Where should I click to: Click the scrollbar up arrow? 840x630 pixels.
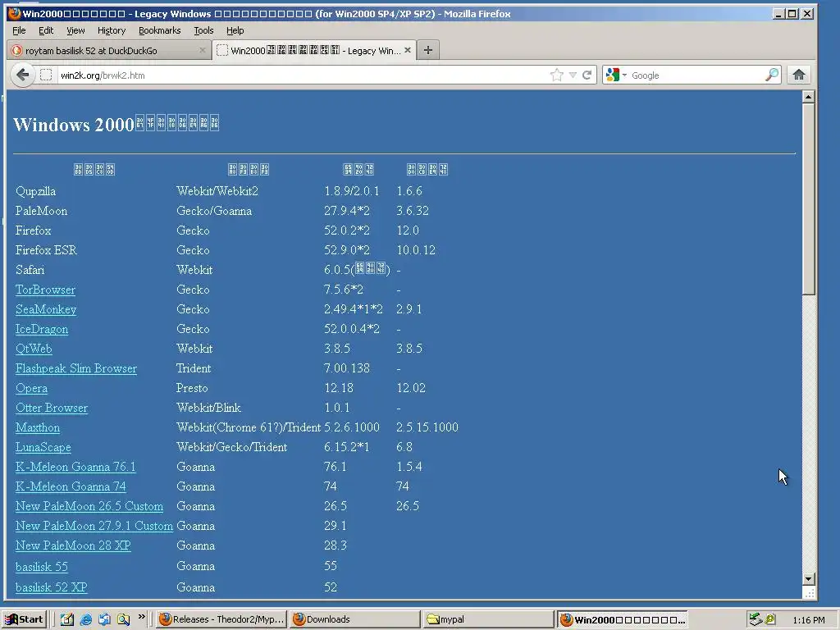tap(809, 97)
